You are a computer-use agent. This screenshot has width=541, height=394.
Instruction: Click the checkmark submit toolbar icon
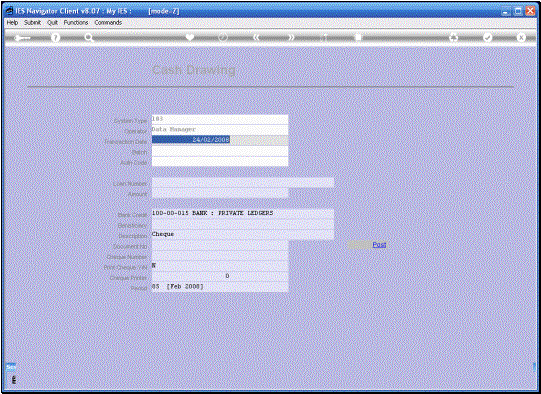tap(488, 37)
